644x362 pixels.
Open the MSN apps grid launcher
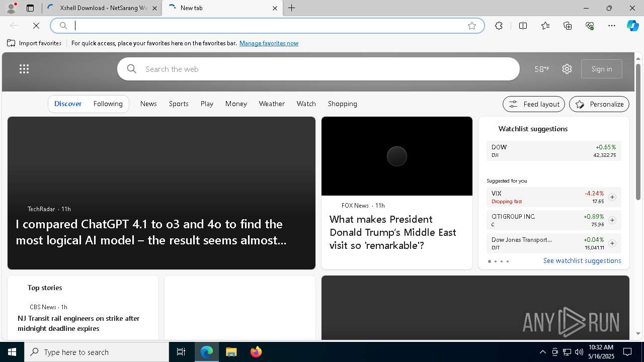click(x=24, y=69)
